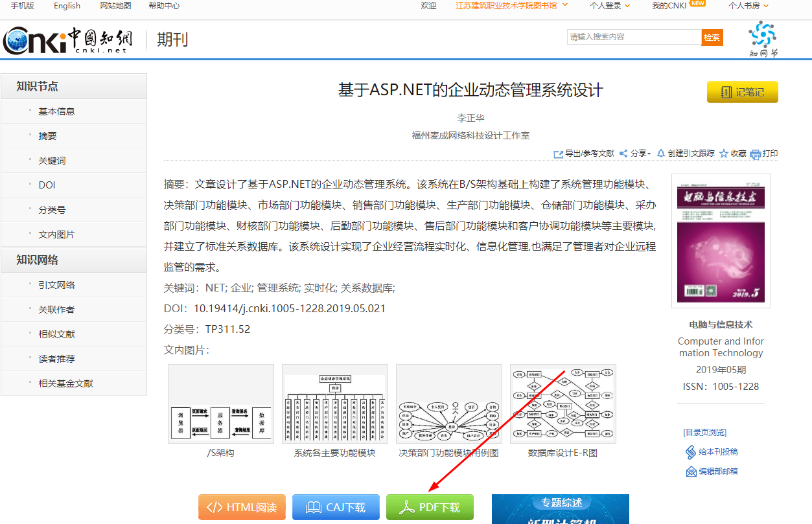The image size is (812, 524).
Task: Click the PDF下载 button
Action: (x=430, y=507)
